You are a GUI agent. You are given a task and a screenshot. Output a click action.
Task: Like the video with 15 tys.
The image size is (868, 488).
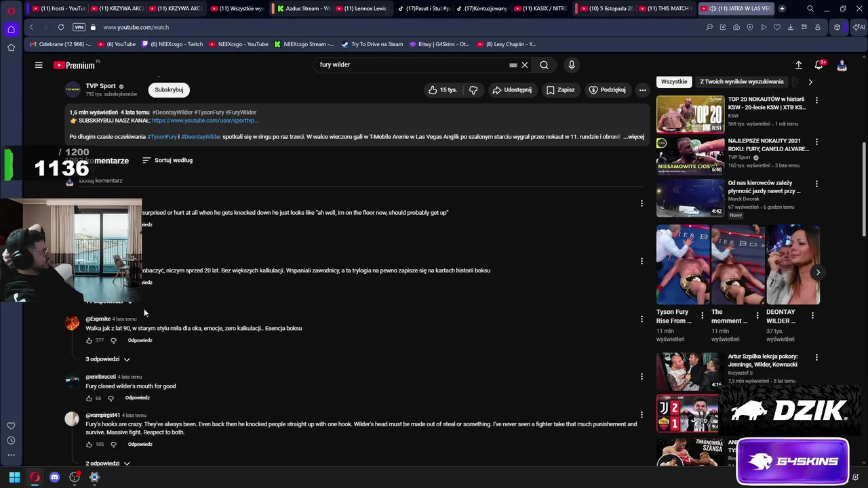[442, 89]
